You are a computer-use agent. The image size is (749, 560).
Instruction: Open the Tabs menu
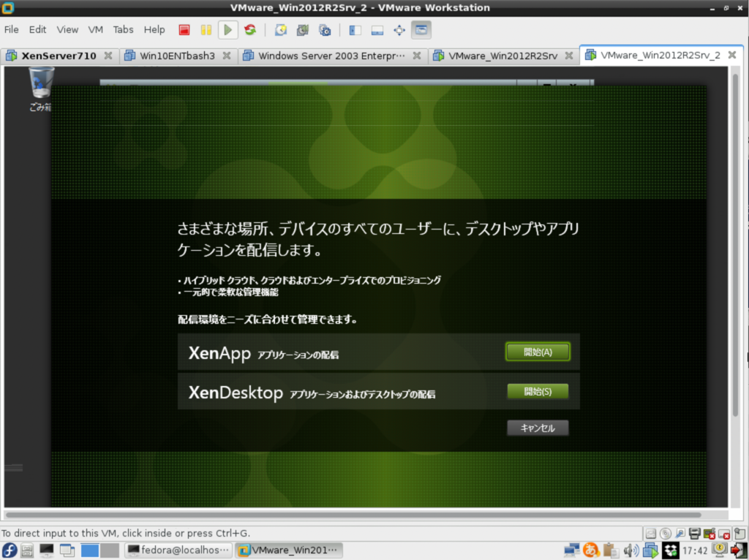[x=123, y=29]
